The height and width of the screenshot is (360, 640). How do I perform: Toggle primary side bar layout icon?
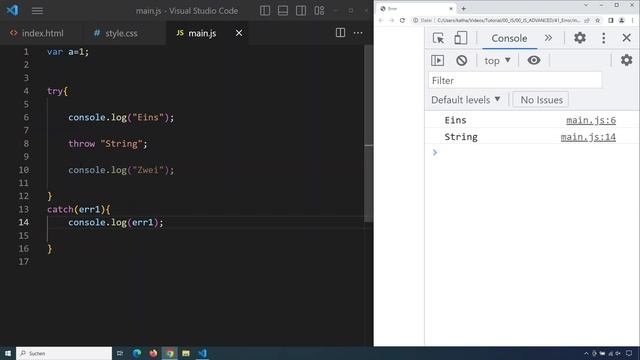click(x=265, y=11)
